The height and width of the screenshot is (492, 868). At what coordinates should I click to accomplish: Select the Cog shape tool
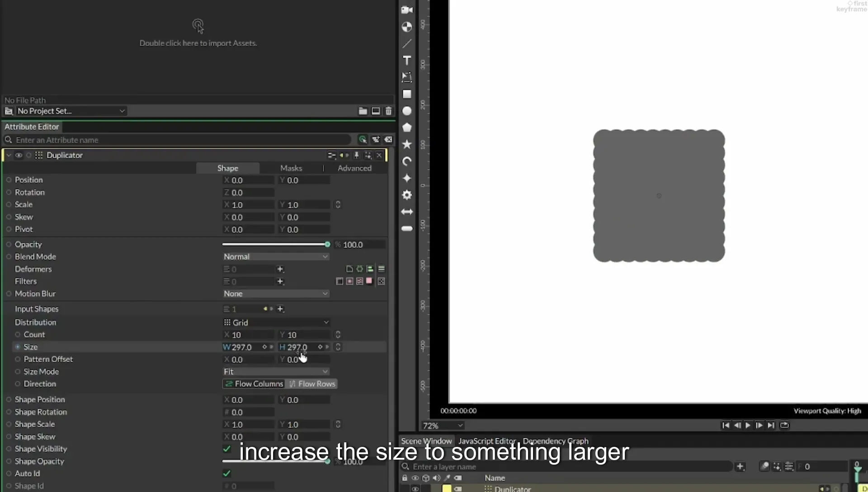point(407,195)
